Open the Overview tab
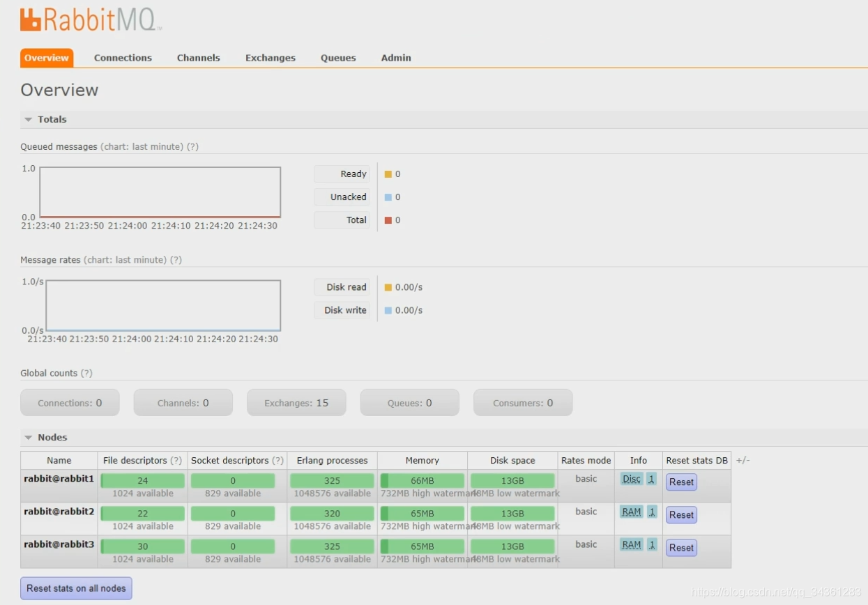The image size is (868, 605). click(x=47, y=58)
